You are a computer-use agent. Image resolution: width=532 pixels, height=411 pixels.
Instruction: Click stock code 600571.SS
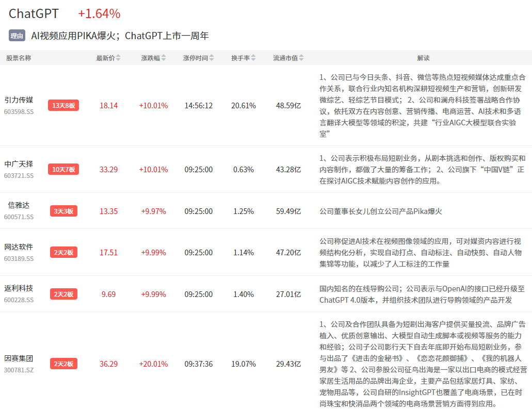point(19,217)
